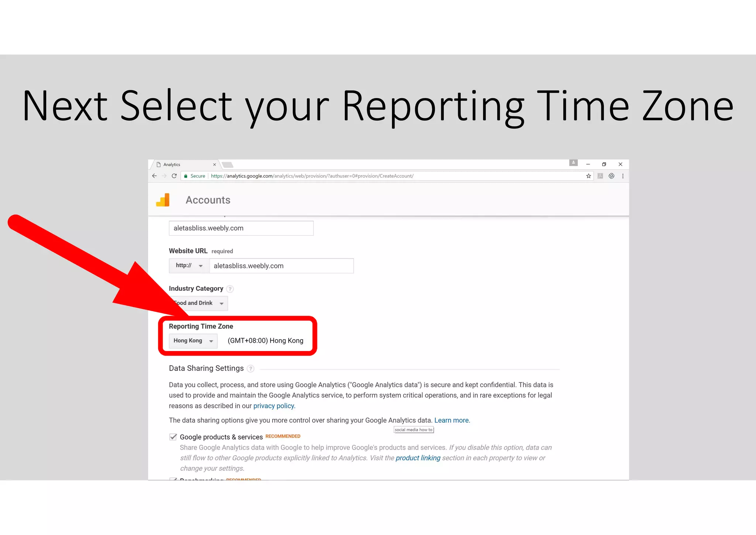Click the Google Analytics logo
This screenshot has height=535, width=756.
click(163, 200)
